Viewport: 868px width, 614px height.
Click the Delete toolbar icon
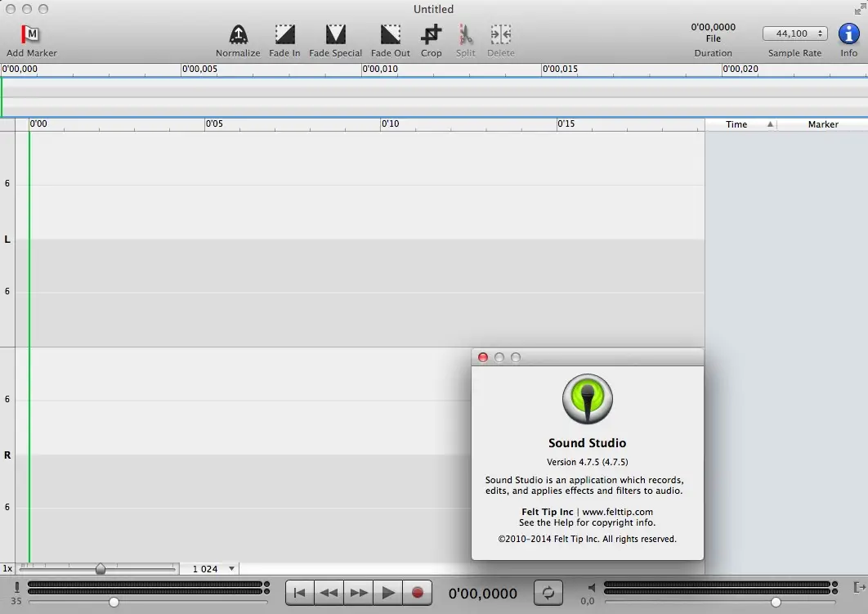501,34
